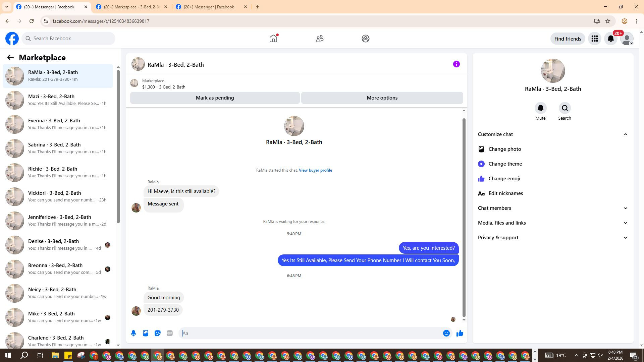The height and width of the screenshot is (362, 644).
Task: Expand Privacy & support section
Action: 625,238
